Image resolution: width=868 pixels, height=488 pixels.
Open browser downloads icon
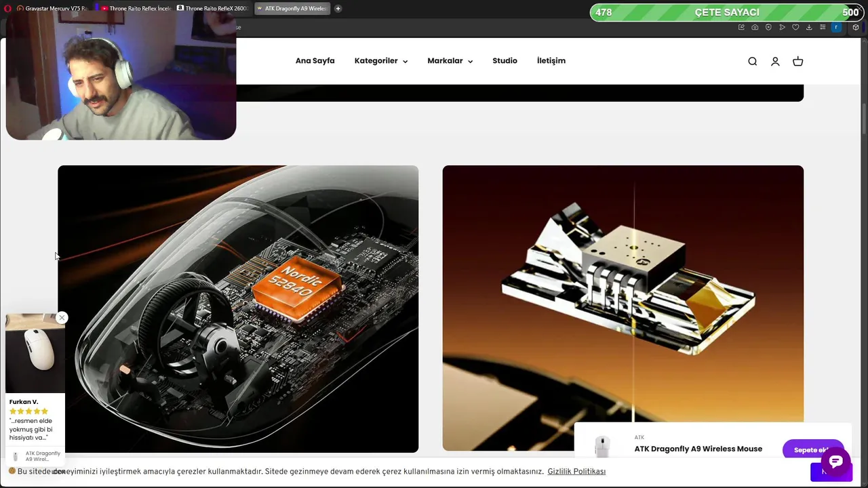[x=809, y=27]
